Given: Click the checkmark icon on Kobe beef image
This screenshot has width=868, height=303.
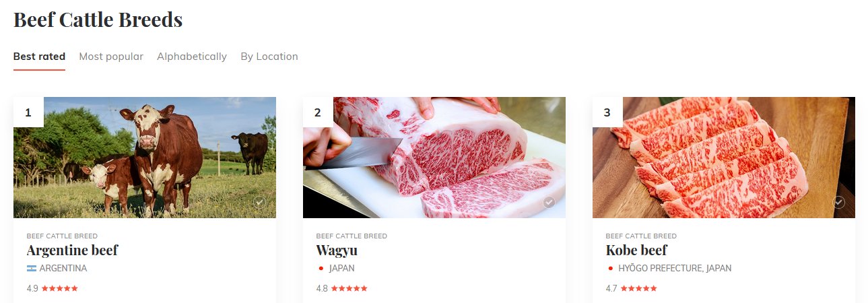Looking at the screenshot, I should click(839, 202).
